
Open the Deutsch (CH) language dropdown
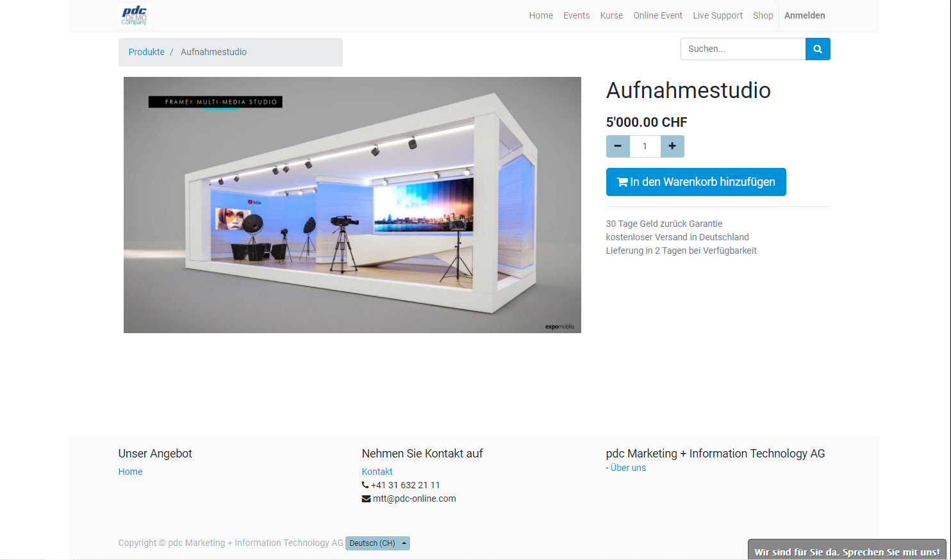[377, 543]
